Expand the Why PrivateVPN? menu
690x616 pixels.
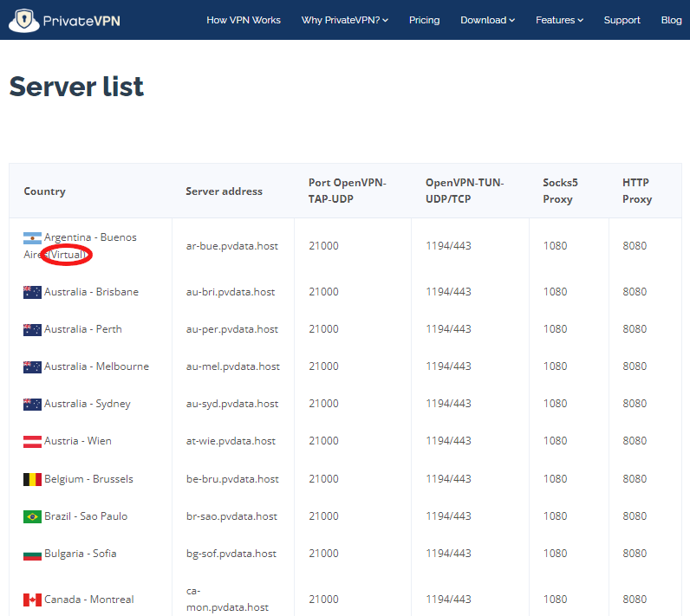pyautogui.click(x=344, y=20)
